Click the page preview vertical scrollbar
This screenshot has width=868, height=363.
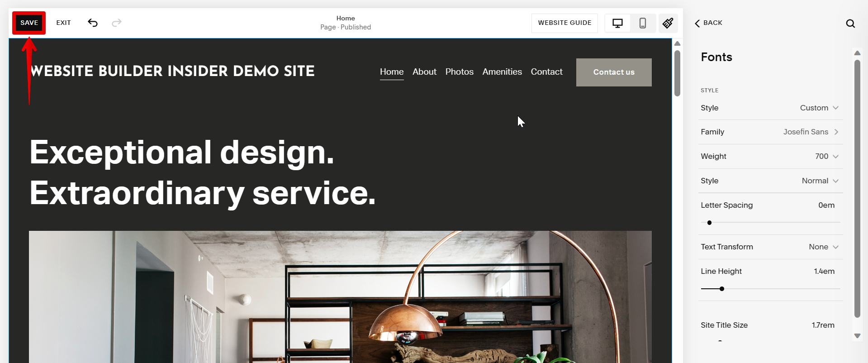click(x=677, y=73)
